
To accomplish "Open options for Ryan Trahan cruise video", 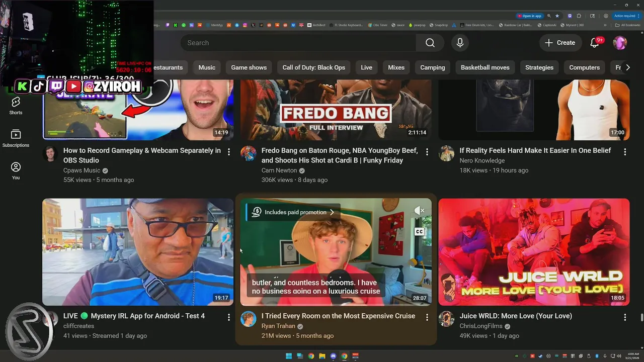I will coord(427,317).
